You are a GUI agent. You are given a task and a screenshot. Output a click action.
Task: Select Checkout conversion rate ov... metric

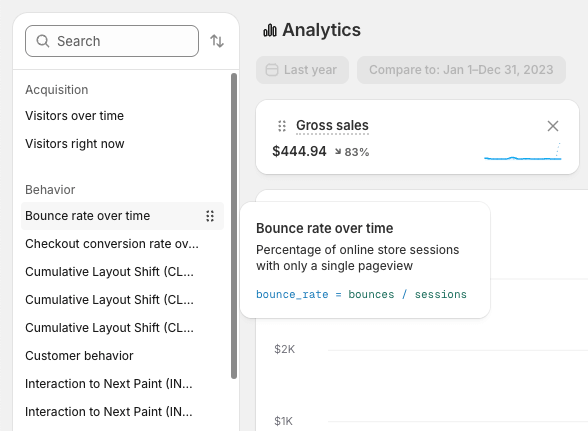[x=112, y=244]
